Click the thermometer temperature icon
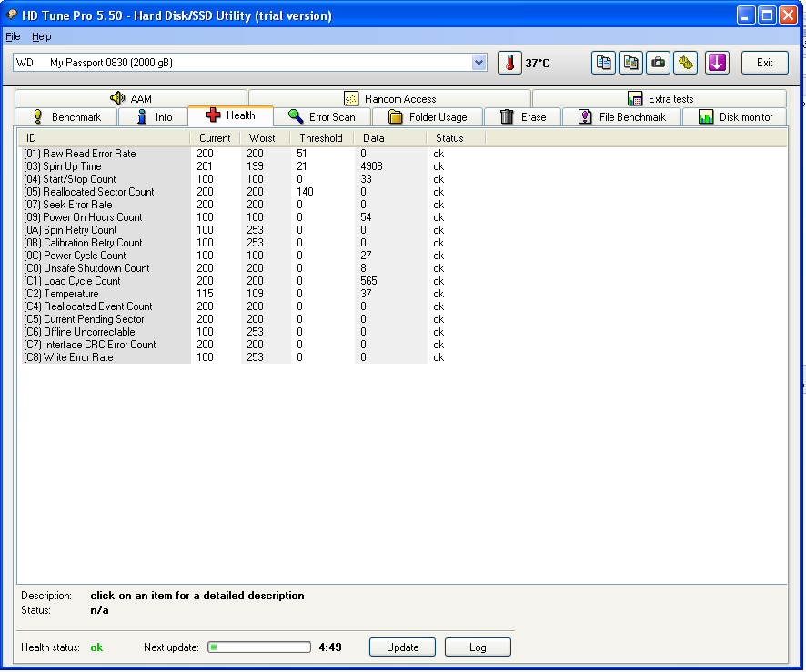 point(509,63)
